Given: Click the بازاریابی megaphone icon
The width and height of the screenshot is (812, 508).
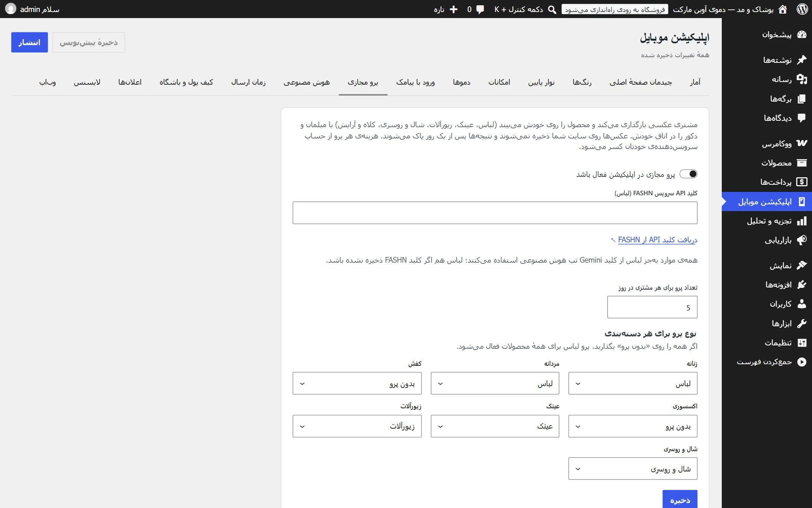Looking at the screenshot, I should coord(802,240).
